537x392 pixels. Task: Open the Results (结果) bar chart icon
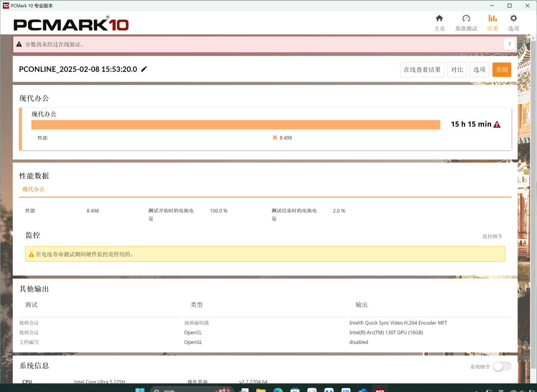(x=492, y=23)
